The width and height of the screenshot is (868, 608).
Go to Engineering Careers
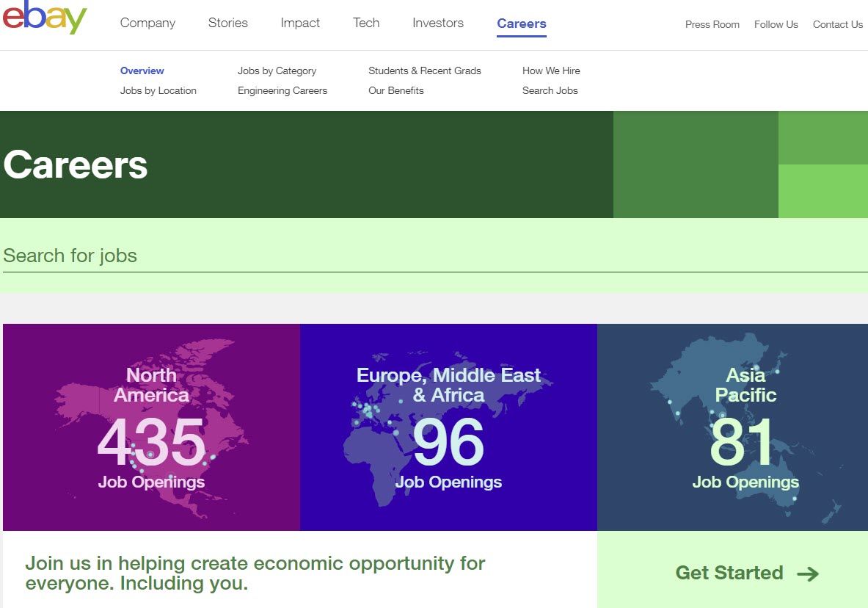click(282, 90)
